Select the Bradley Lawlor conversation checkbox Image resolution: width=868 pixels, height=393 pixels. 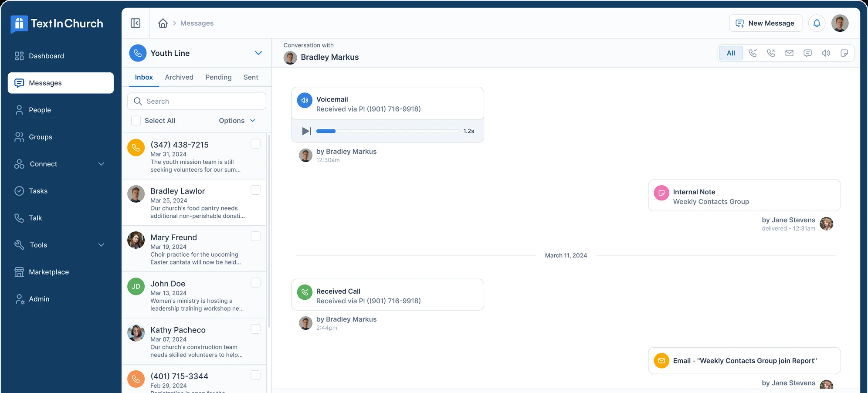click(255, 190)
